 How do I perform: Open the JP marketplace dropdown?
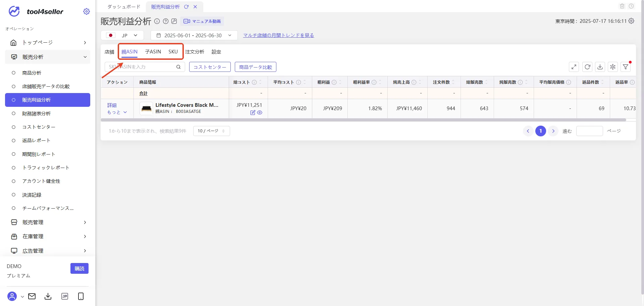(122, 35)
